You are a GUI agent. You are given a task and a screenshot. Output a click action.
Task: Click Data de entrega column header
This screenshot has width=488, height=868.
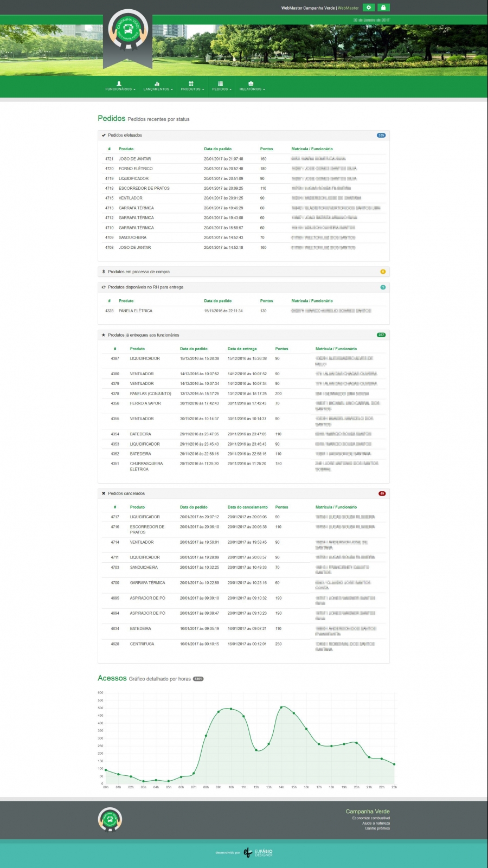[242, 349]
